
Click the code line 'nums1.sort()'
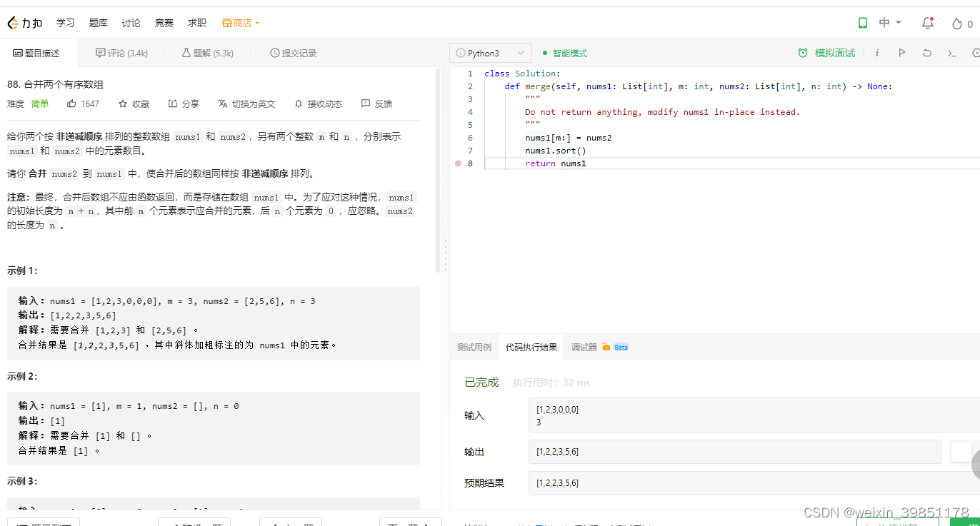(555, 151)
